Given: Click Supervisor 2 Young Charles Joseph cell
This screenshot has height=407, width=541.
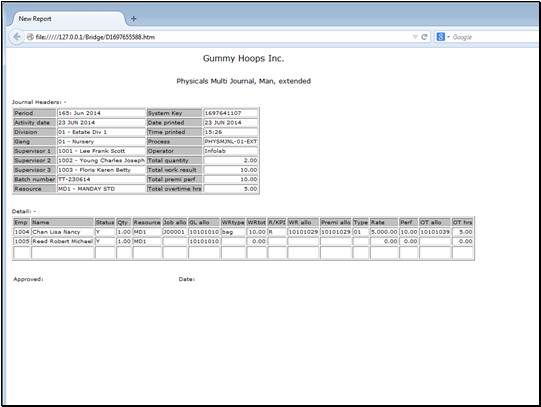Looking at the screenshot, I should (101, 160).
